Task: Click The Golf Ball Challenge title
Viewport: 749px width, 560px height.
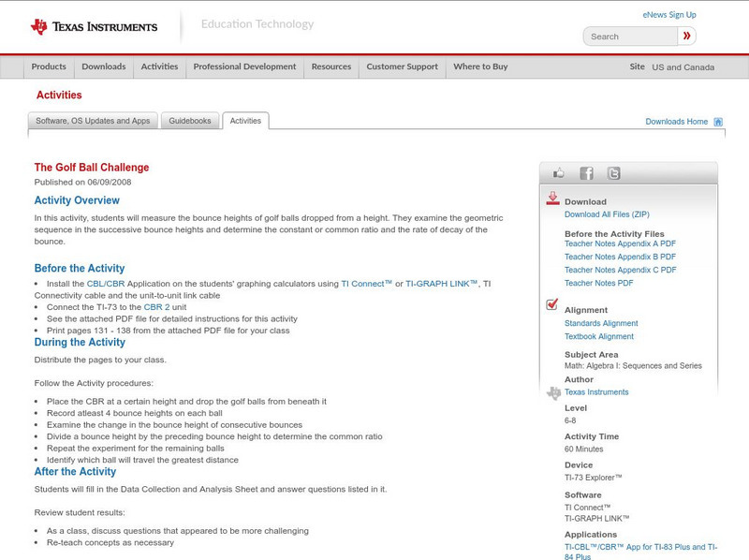Action: [x=92, y=168]
